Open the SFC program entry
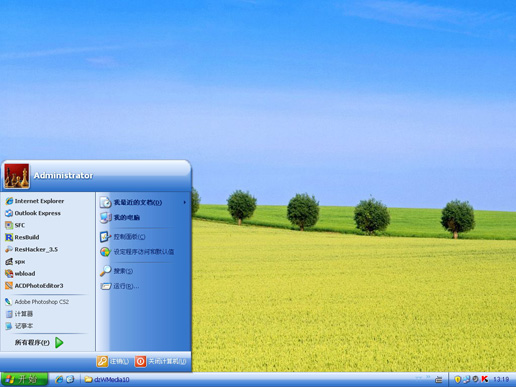Screen dimensions: 516x387 pos(15,225)
